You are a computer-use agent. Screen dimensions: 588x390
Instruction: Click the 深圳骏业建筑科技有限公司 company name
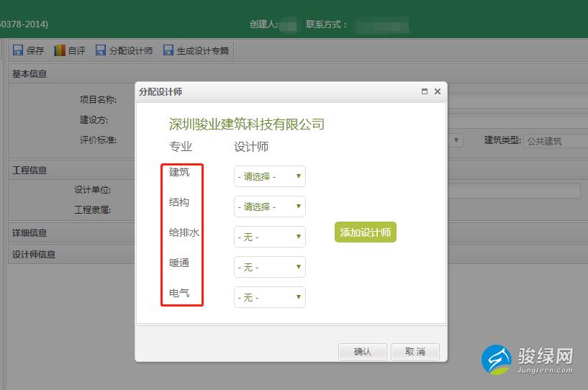[246, 124]
